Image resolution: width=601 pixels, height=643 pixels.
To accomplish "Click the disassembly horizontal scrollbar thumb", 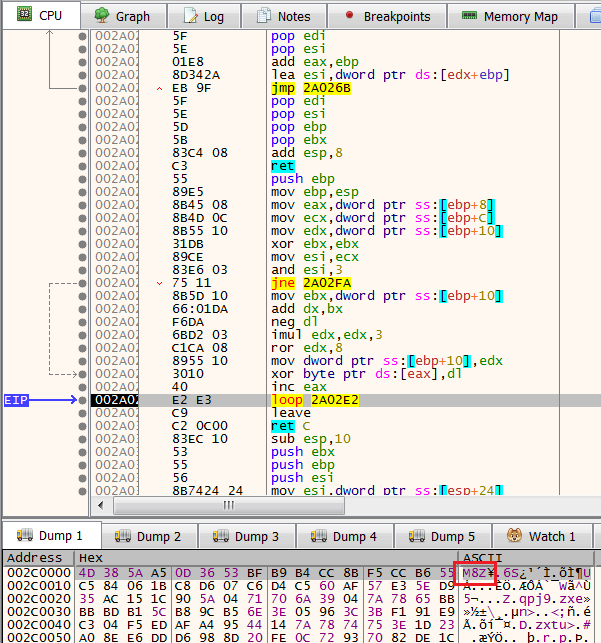I will tap(228, 506).
